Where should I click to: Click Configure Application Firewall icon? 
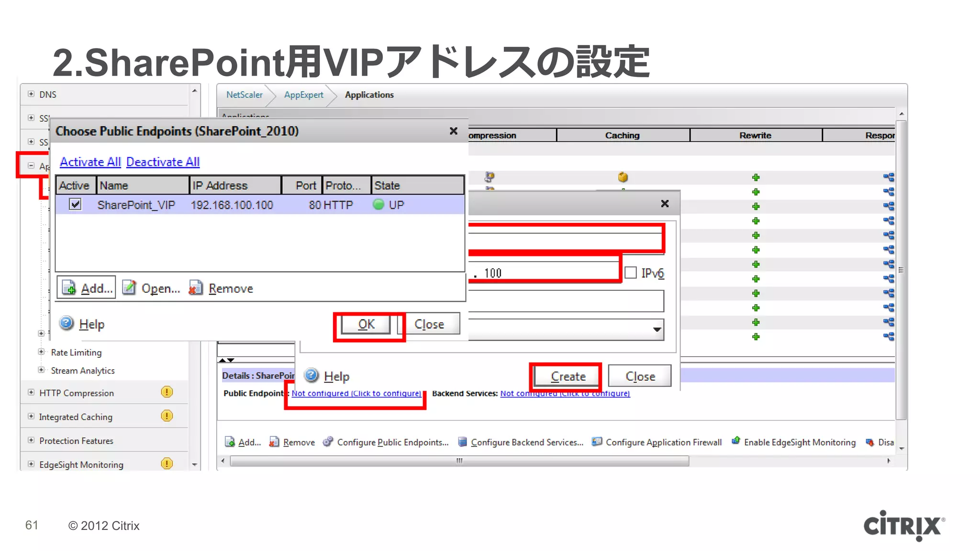pyautogui.click(x=597, y=442)
